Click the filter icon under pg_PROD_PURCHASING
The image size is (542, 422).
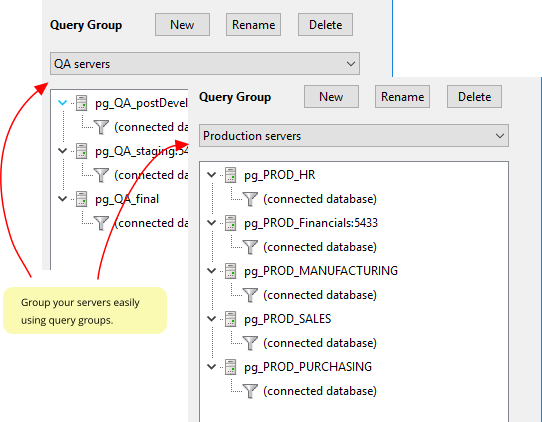pos(250,391)
